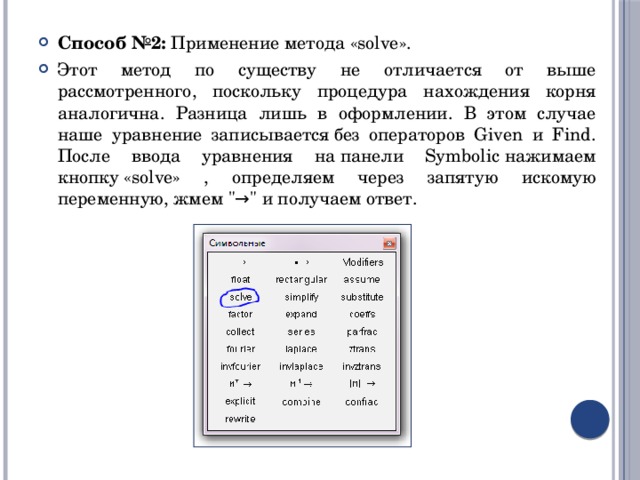Click the confrac keyword
Viewport: 640px width, 480px height.
pyautogui.click(x=362, y=402)
